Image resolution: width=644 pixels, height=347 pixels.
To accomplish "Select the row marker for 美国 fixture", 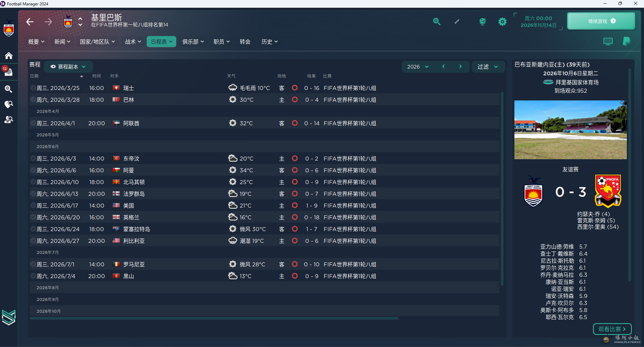I will pyautogui.click(x=33, y=205).
